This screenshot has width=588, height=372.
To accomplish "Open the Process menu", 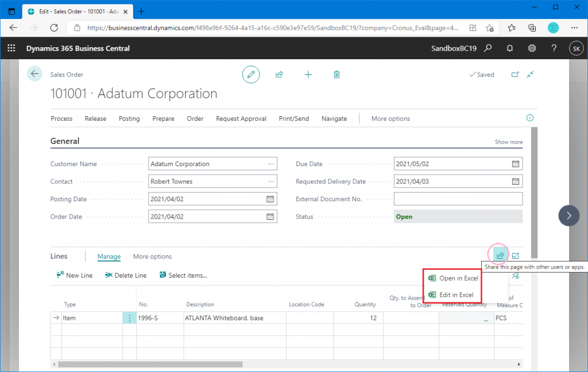I will tap(61, 118).
